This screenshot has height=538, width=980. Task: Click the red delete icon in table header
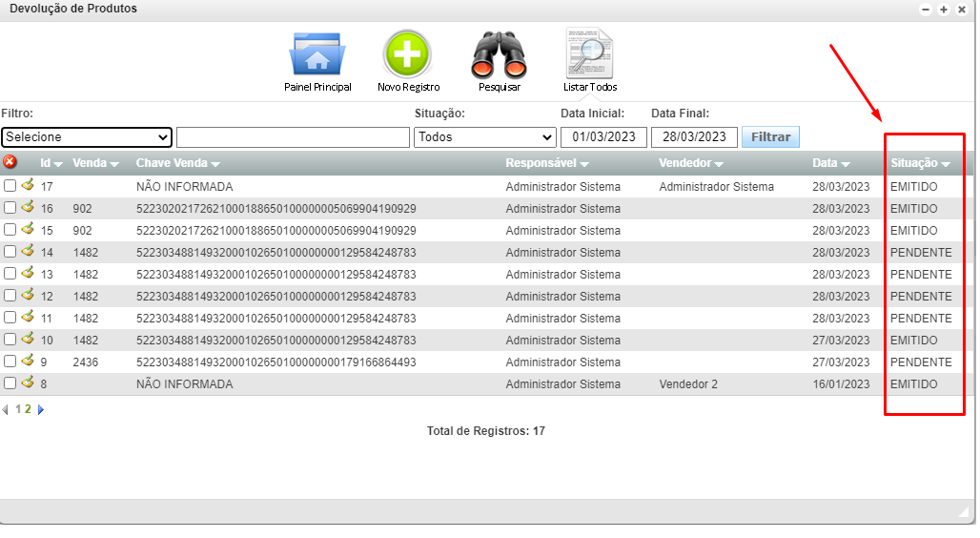[10, 162]
